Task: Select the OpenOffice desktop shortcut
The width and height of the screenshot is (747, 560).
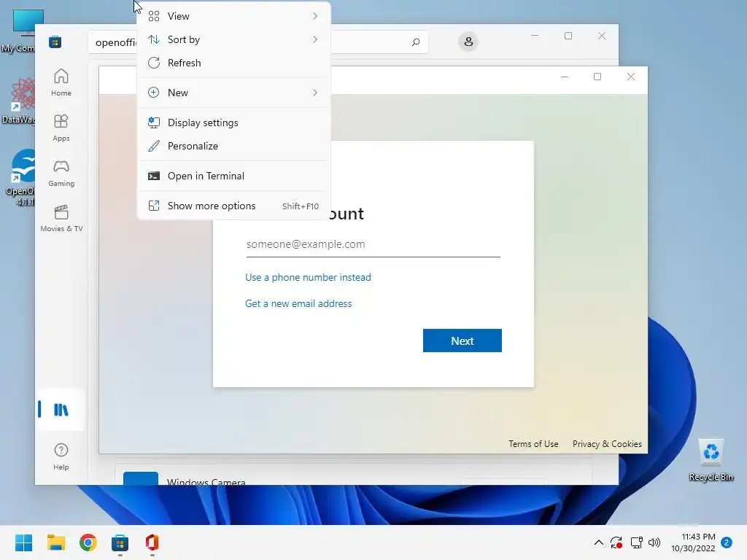Action: (x=19, y=177)
